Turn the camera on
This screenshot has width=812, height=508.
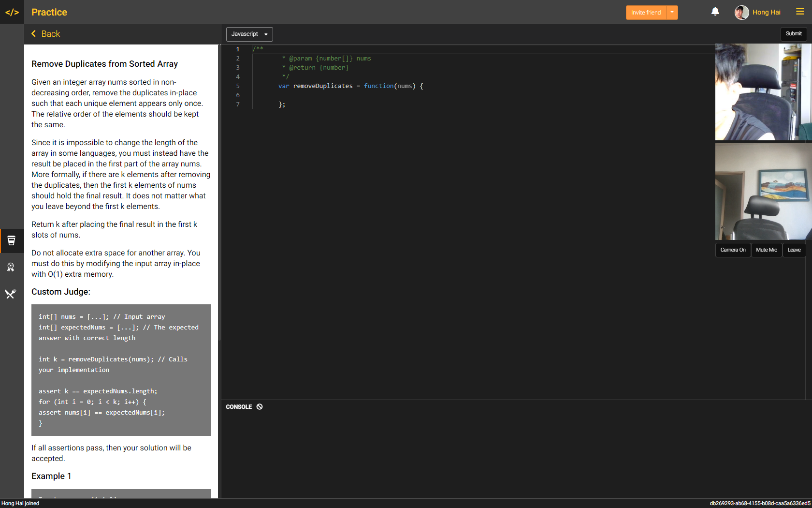point(733,250)
